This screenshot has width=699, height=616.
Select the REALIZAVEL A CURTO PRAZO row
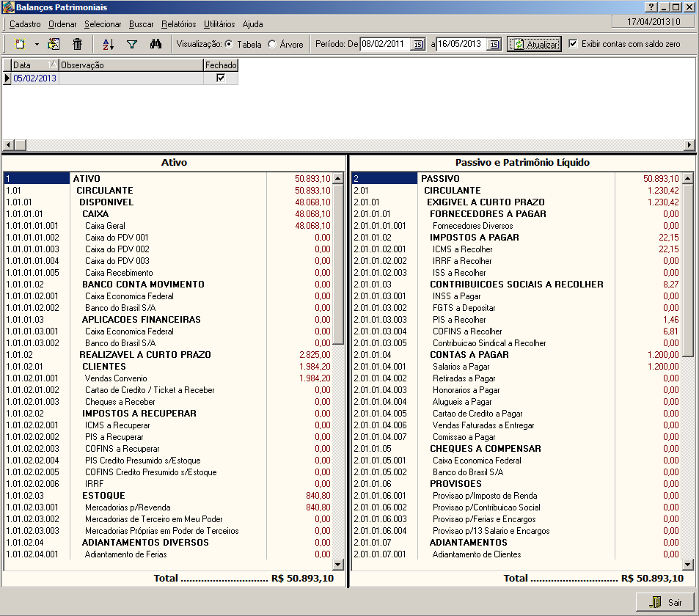(168, 355)
